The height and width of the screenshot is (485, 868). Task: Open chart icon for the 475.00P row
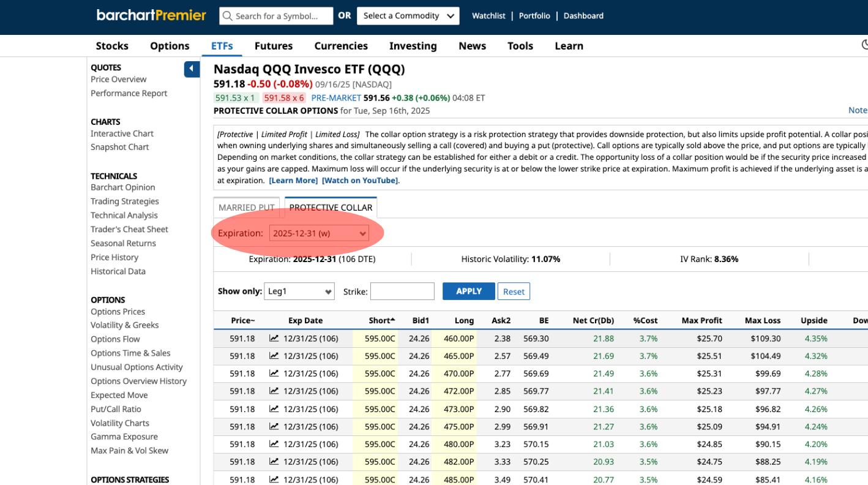[274, 427]
